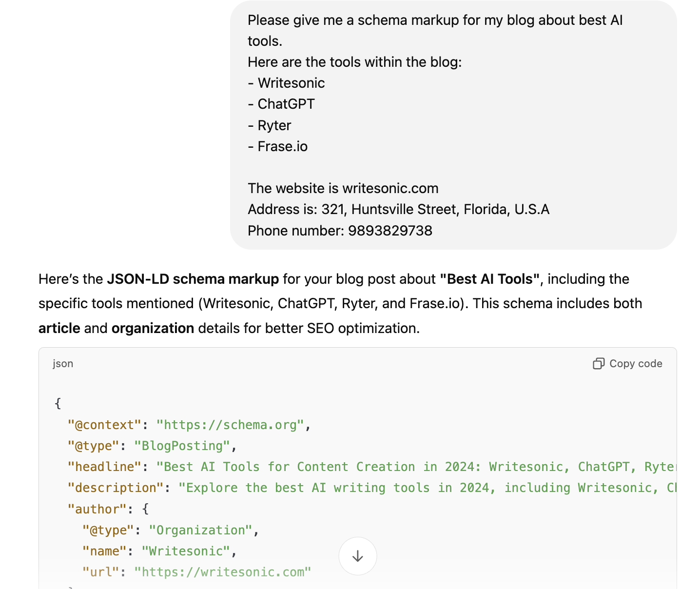700x589 pixels.
Task: Click the "https://writesonic.com" url value
Action: tap(223, 572)
